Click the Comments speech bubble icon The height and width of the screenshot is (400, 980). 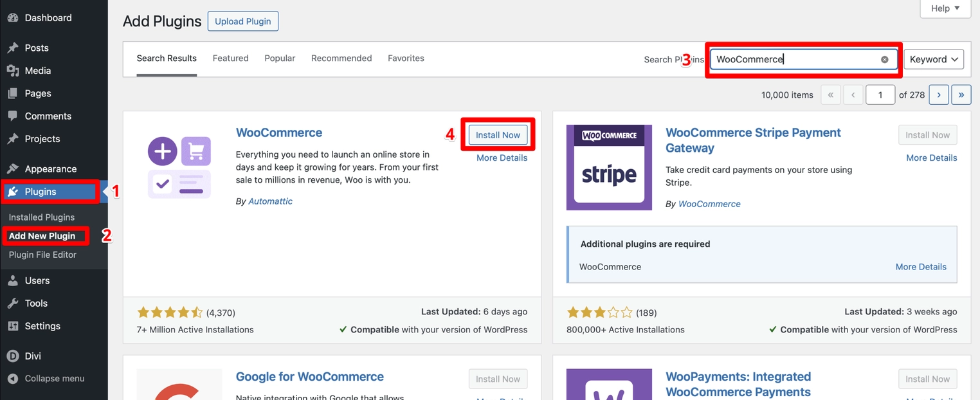pos(13,116)
